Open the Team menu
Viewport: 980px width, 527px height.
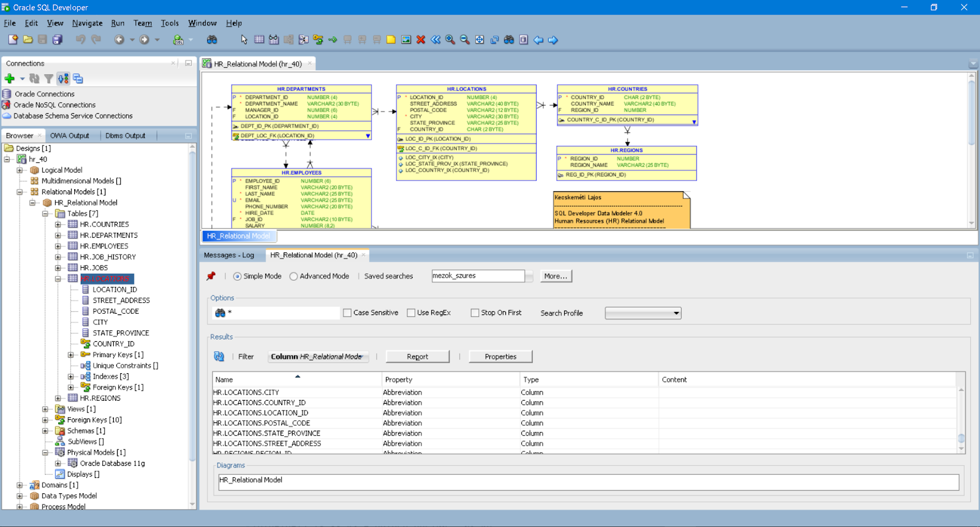(x=143, y=23)
